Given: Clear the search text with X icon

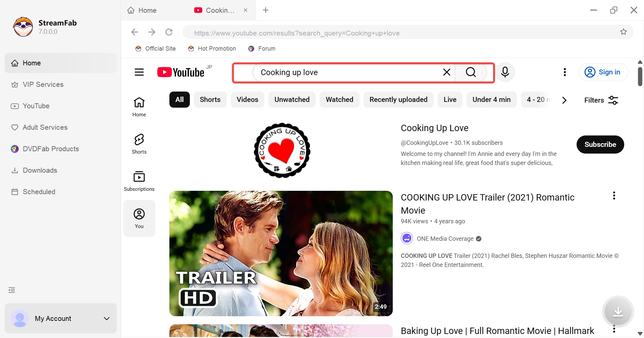Looking at the screenshot, I should [x=446, y=72].
